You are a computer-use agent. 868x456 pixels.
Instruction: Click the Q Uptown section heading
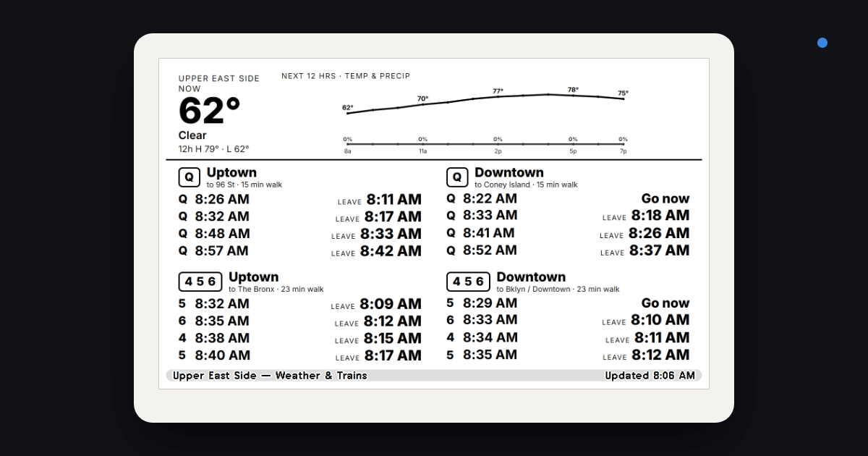pyautogui.click(x=231, y=173)
